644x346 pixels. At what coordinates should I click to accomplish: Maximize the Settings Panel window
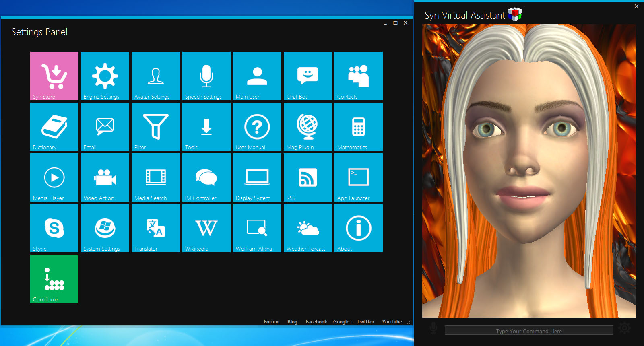(x=395, y=23)
